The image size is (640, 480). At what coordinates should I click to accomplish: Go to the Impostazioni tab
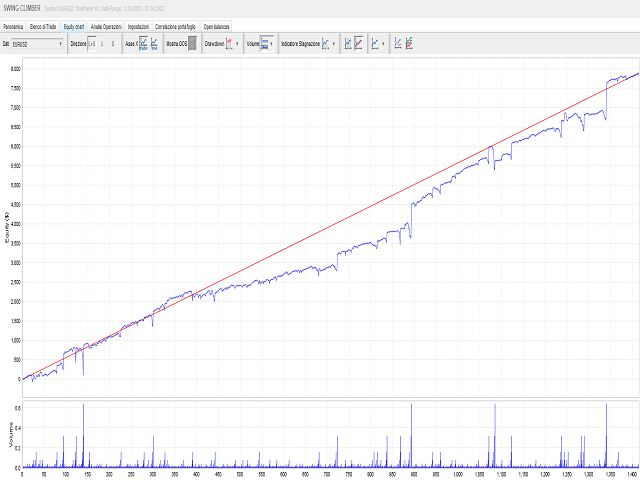point(138,27)
